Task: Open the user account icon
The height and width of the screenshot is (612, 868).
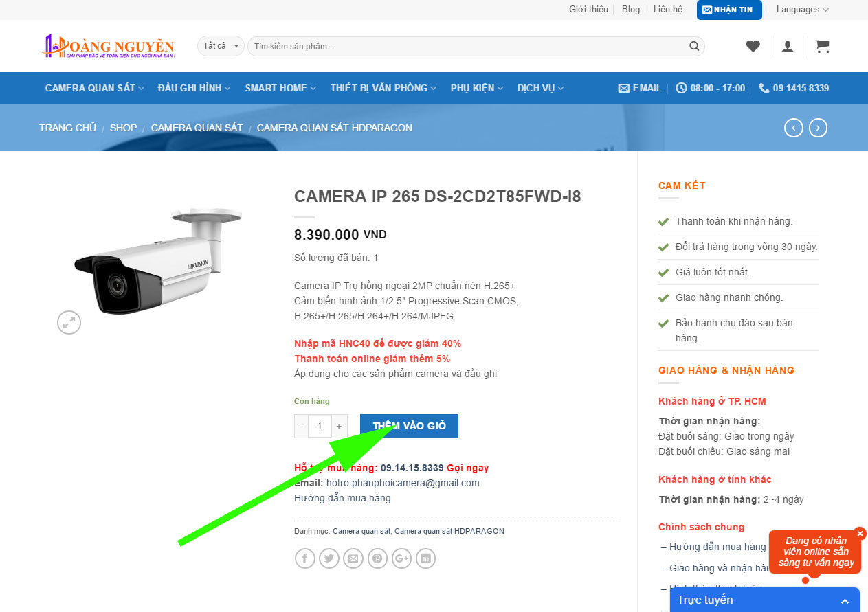Action: point(788,46)
